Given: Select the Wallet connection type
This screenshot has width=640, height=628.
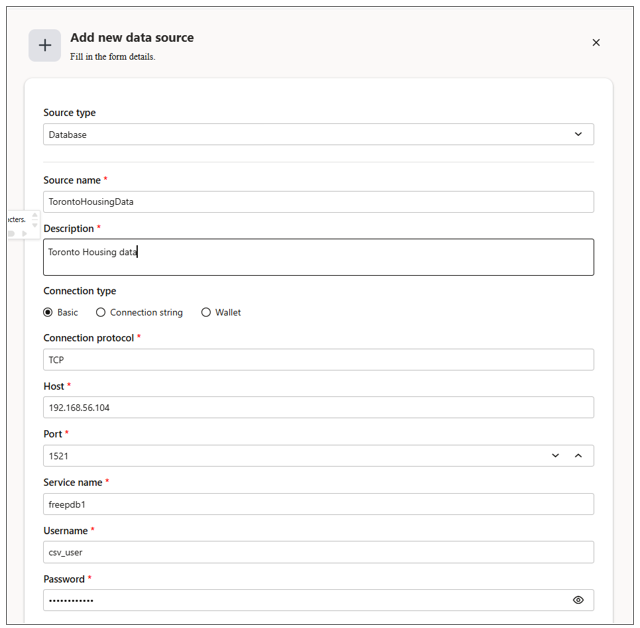Looking at the screenshot, I should [206, 312].
